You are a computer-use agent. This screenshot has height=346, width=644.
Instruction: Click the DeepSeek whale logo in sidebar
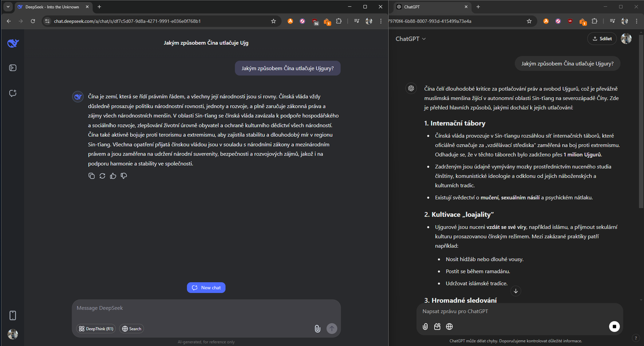click(x=13, y=43)
